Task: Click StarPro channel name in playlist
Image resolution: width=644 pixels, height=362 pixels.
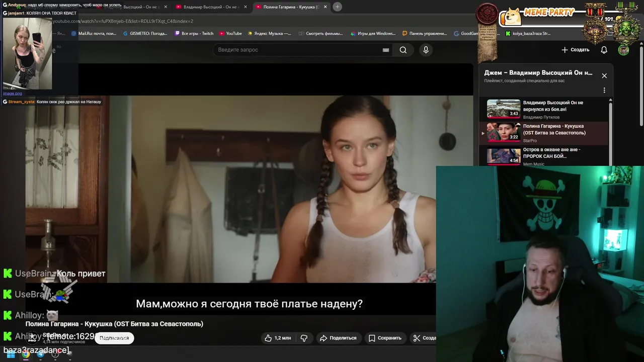Action: 530,141
